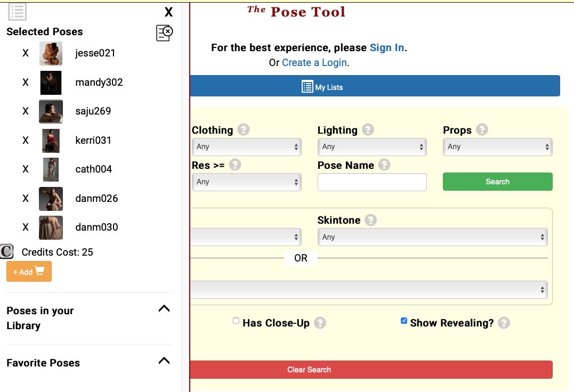Show help for the Lighting filter
The height and width of the screenshot is (392, 574).
coord(368,129)
